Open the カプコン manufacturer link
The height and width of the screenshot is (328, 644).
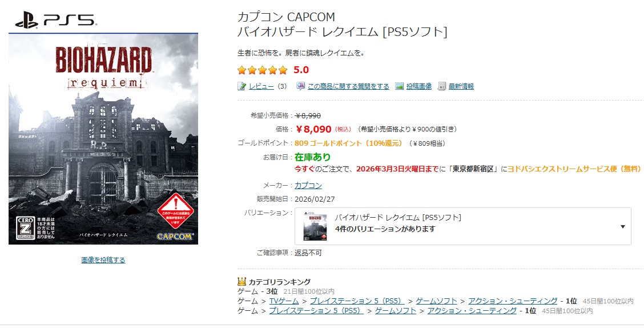(x=308, y=185)
